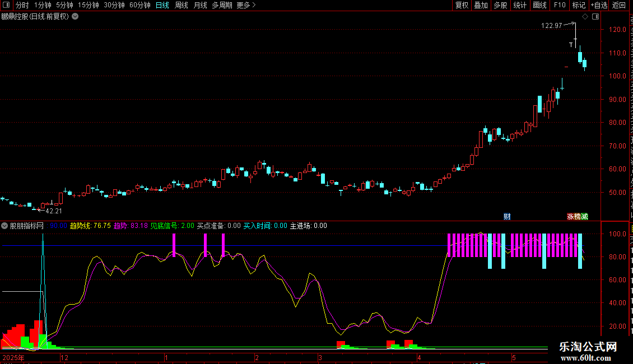633x364 pixels.
Task: Select the 1分钟 period tab
Action: 43,5
